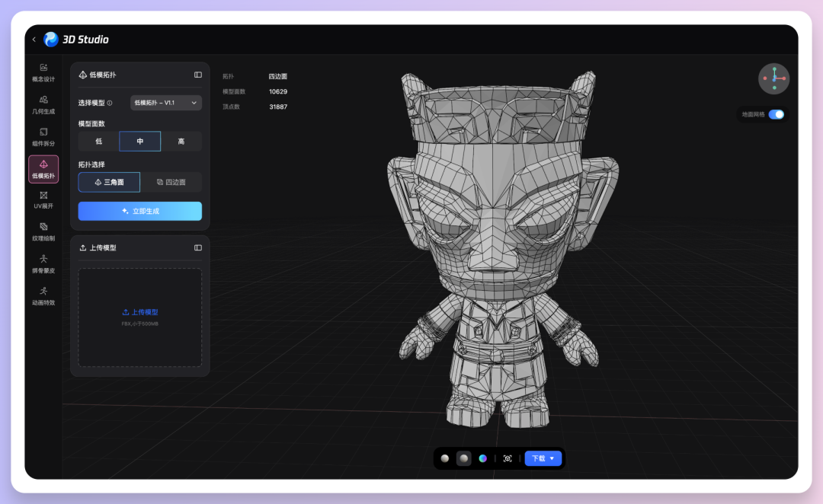Expand the 下载 download dropdown
Viewport: 823px width, 504px height.
click(543, 458)
